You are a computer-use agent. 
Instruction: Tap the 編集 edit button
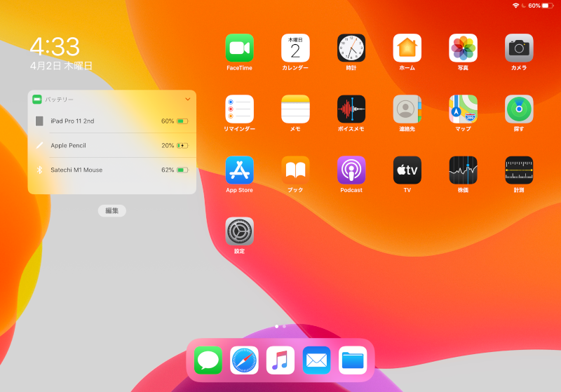112,210
